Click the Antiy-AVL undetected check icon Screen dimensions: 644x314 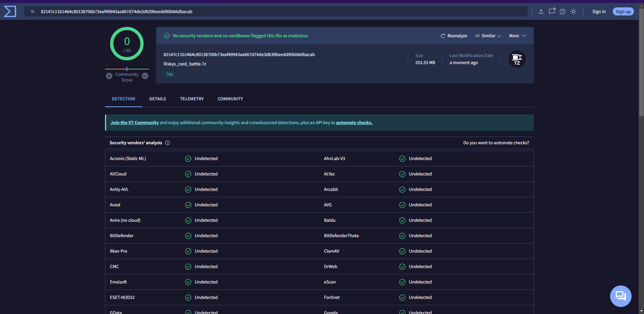(x=188, y=190)
